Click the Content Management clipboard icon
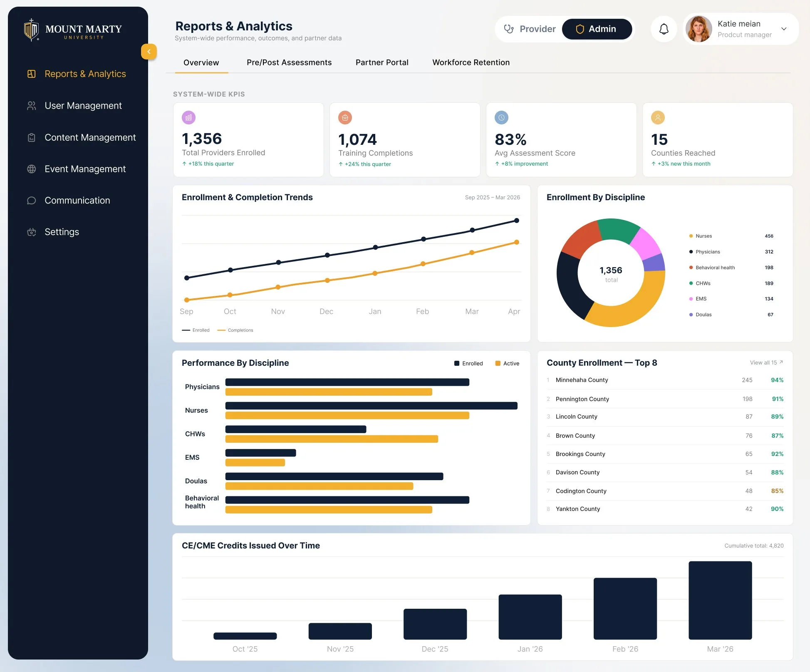Image resolution: width=810 pixels, height=672 pixels. click(x=32, y=137)
